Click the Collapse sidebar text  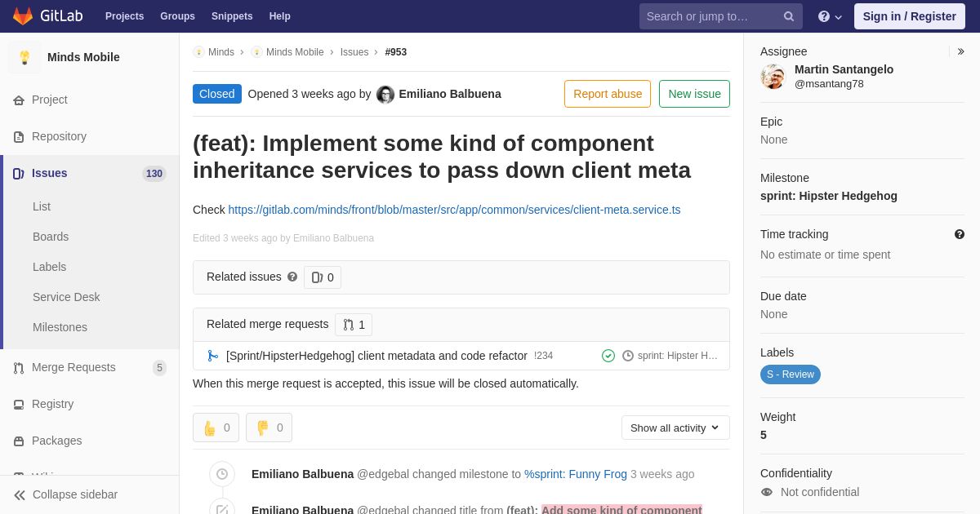75,494
